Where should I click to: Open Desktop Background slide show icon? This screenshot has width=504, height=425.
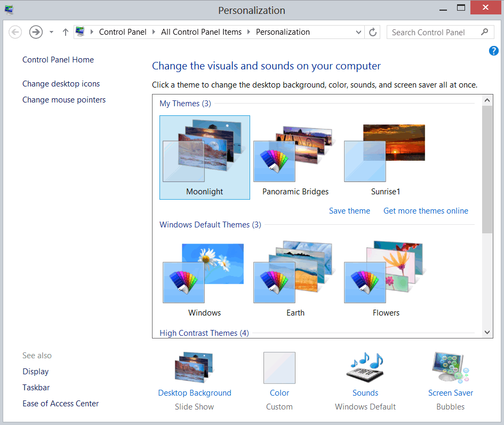(x=194, y=367)
